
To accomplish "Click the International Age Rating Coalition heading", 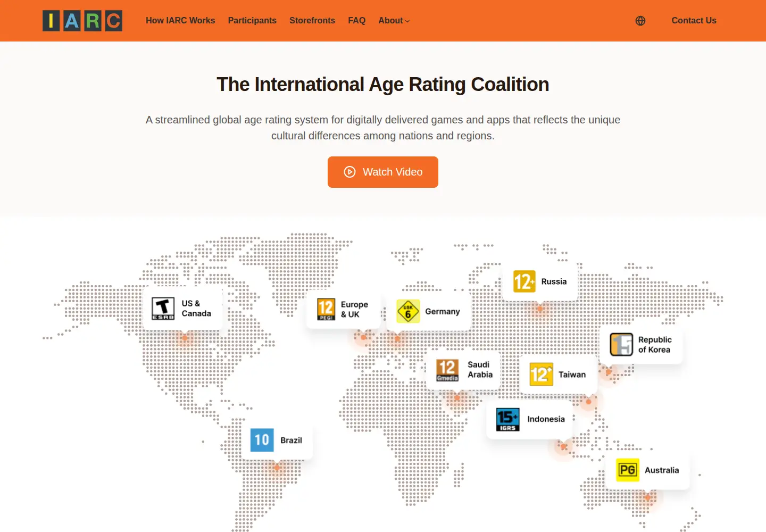I will 383,85.
